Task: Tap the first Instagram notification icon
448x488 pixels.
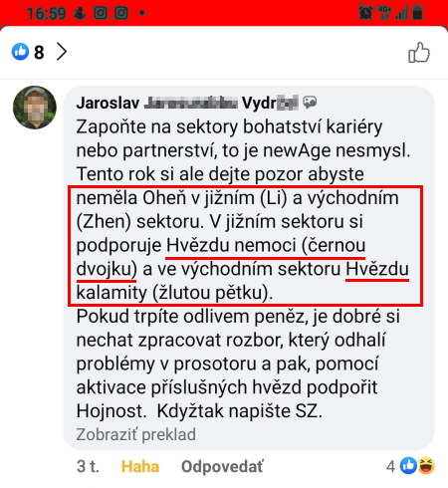Action: click(101, 13)
